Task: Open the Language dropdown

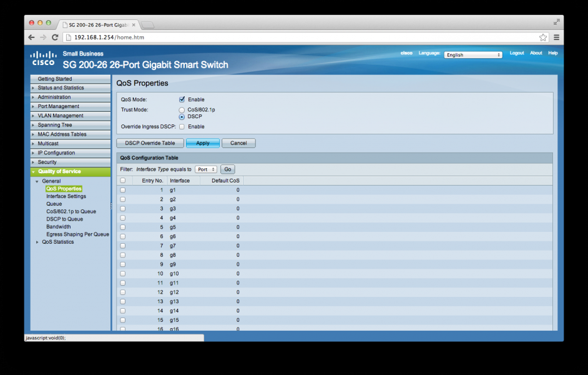Action: (x=473, y=55)
